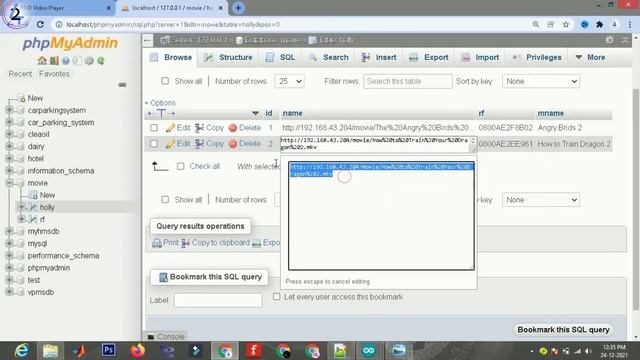Click the bookmark Label input field
Screen dimensions: 640x360
point(218,300)
